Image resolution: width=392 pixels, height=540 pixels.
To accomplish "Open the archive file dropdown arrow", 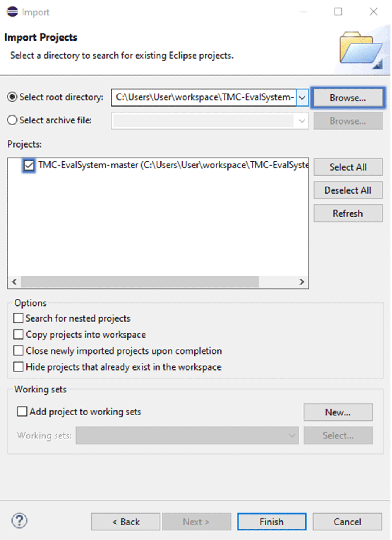I will 302,121.
